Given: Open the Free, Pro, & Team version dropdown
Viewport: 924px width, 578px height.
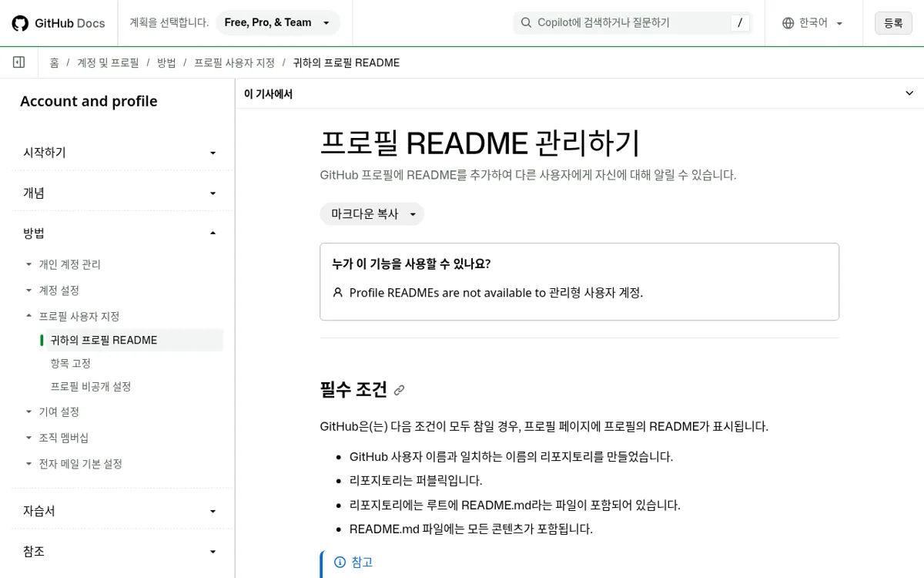Looking at the screenshot, I should click(x=278, y=23).
